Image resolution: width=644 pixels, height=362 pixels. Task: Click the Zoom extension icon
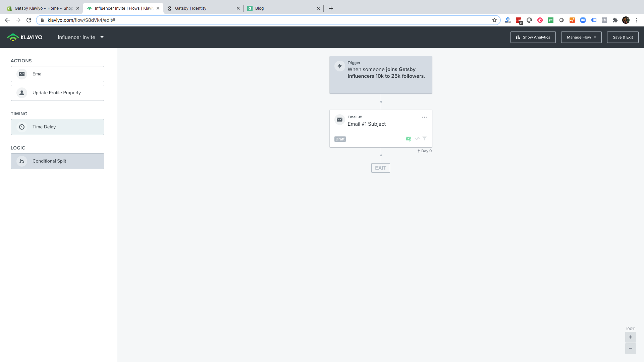(583, 20)
